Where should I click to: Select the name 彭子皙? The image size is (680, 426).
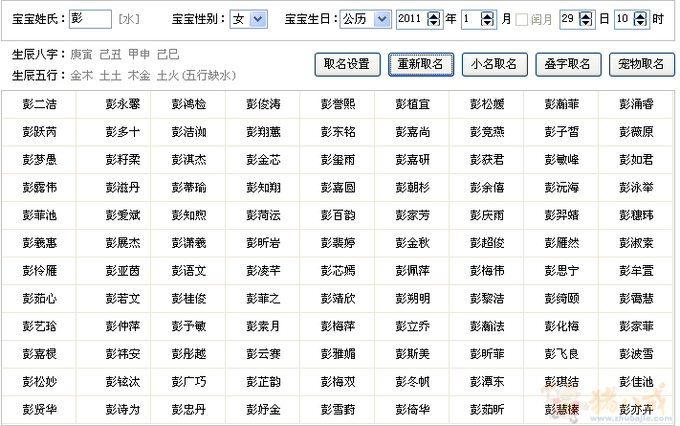click(x=562, y=132)
